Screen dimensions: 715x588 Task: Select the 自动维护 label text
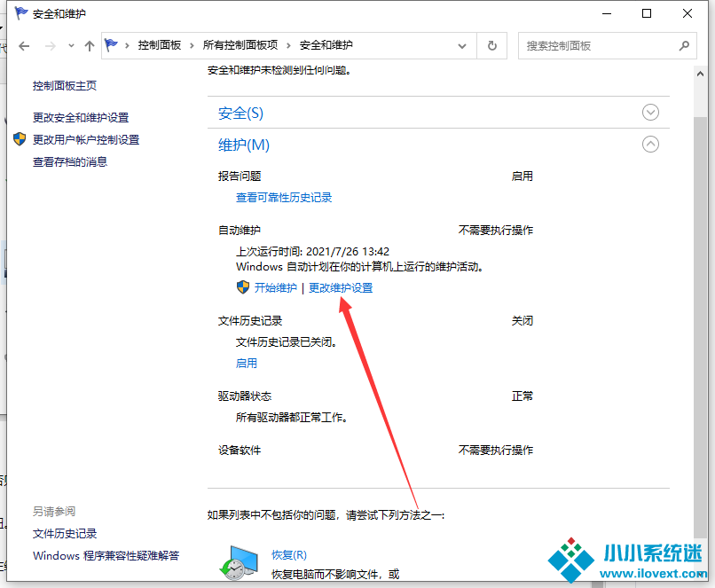click(x=240, y=231)
